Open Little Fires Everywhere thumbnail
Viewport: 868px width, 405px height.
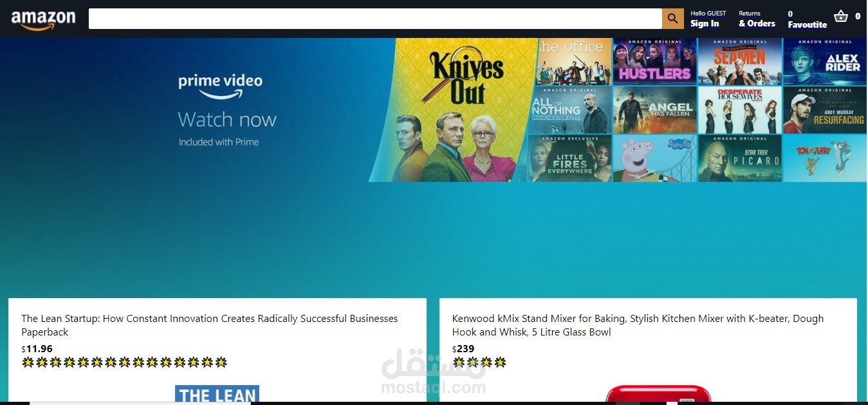(569, 158)
